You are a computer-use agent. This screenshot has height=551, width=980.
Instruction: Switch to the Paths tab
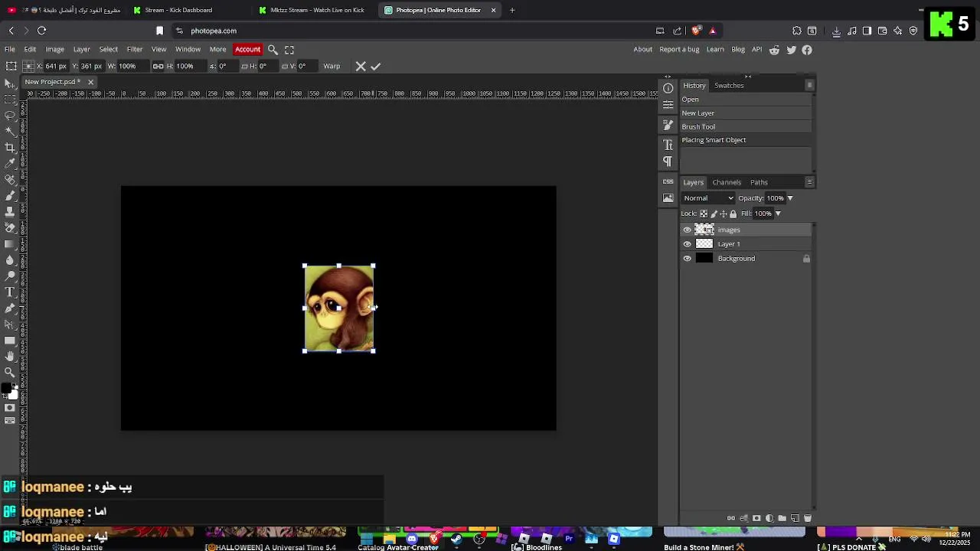pos(759,182)
